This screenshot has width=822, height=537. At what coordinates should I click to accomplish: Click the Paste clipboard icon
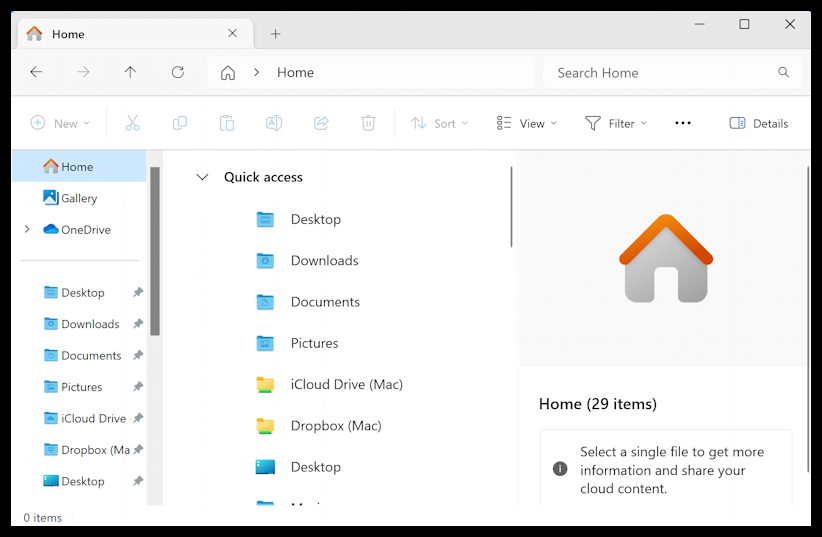[x=226, y=123]
